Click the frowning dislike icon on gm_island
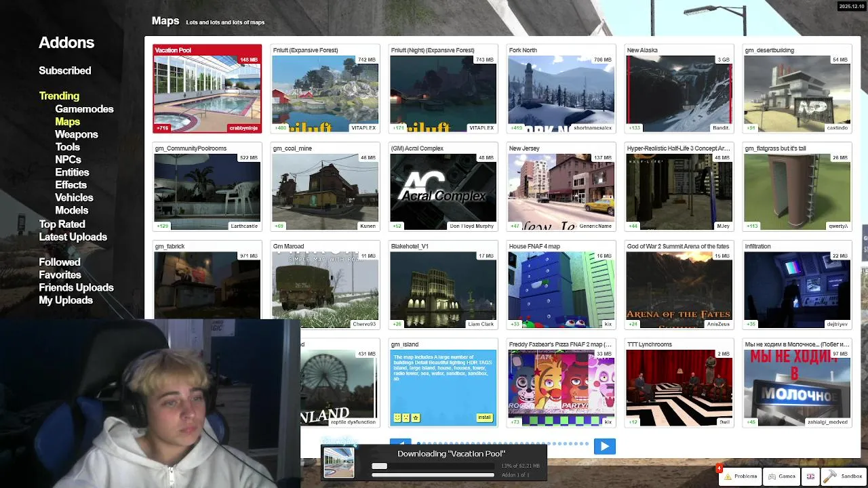 (x=406, y=418)
